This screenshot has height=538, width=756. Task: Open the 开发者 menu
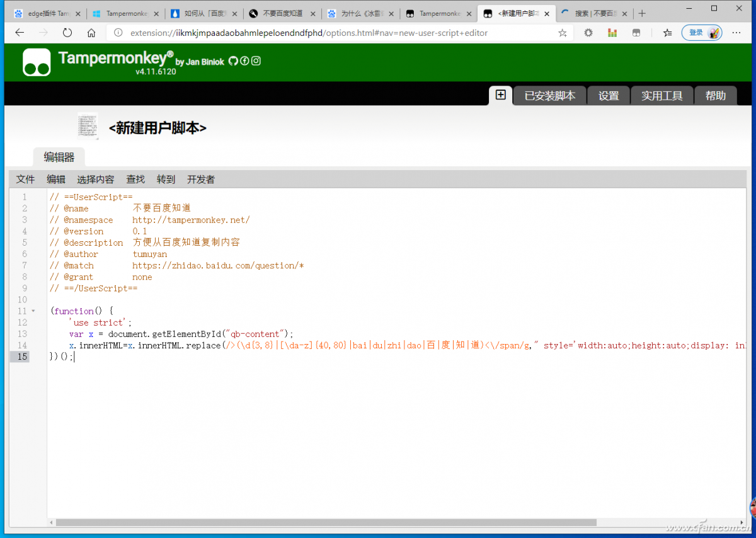[x=201, y=180]
